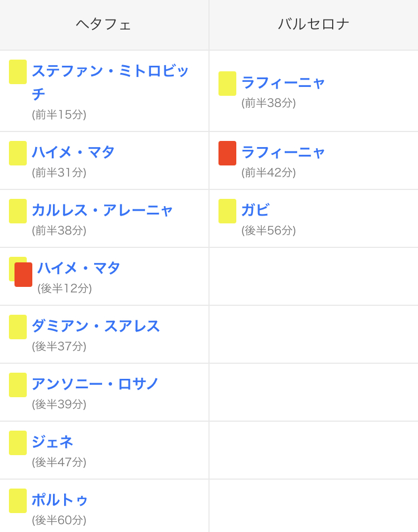Select ヘタフェ column header
The width and height of the screenshot is (418, 532).
tap(104, 25)
